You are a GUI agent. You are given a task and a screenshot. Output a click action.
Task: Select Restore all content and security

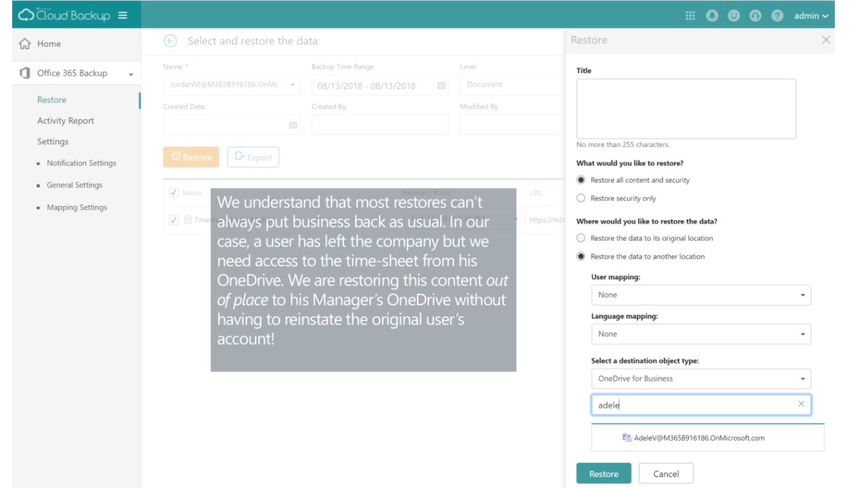pyautogui.click(x=580, y=180)
